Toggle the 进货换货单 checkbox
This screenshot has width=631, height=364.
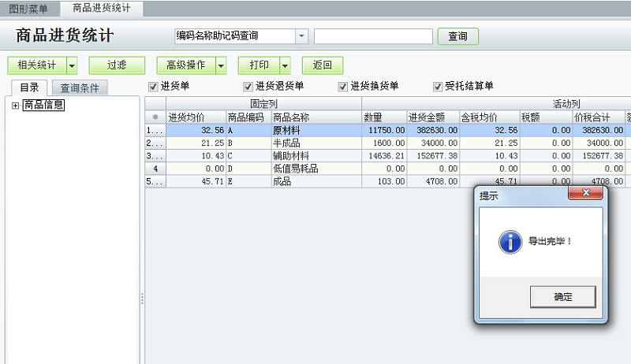(343, 87)
